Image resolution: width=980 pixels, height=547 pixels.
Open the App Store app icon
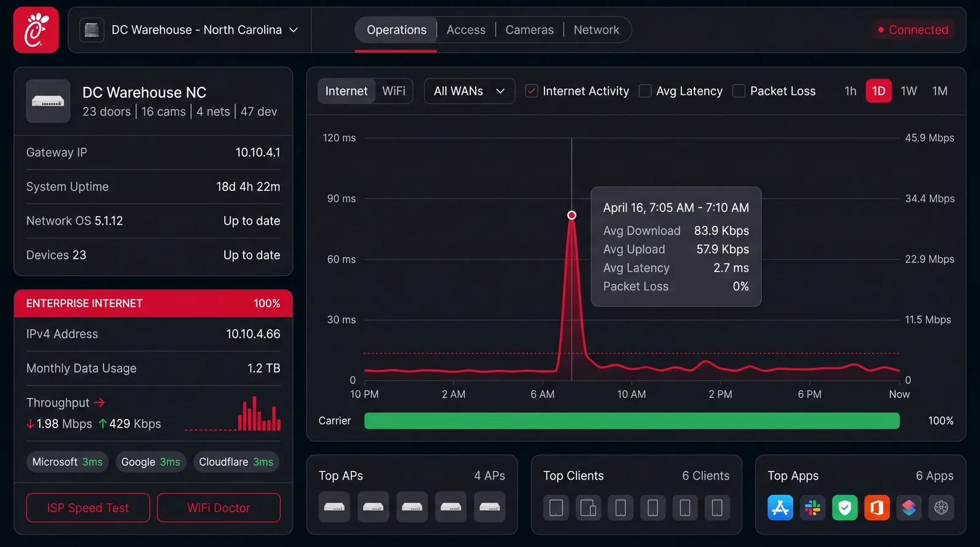click(x=780, y=507)
